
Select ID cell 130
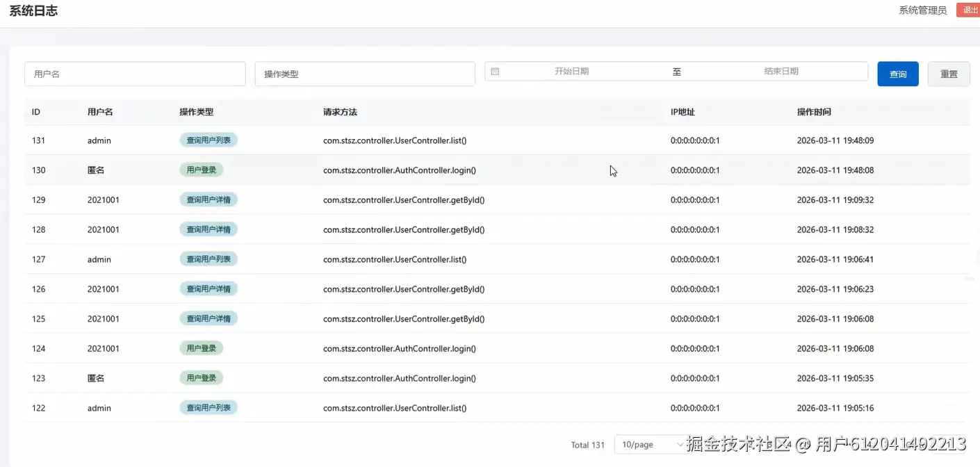pyautogui.click(x=38, y=170)
